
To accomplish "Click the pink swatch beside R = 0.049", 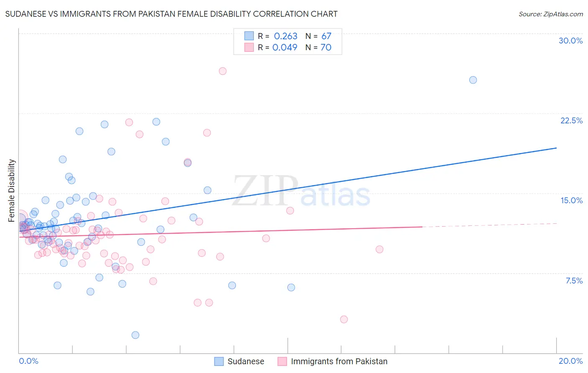I will click(x=249, y=47).
